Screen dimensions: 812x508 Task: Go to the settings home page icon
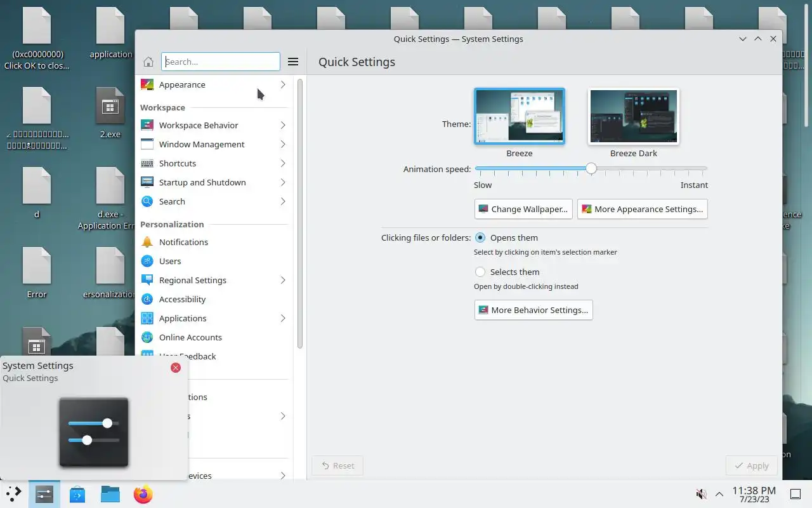tap(148, 62)
